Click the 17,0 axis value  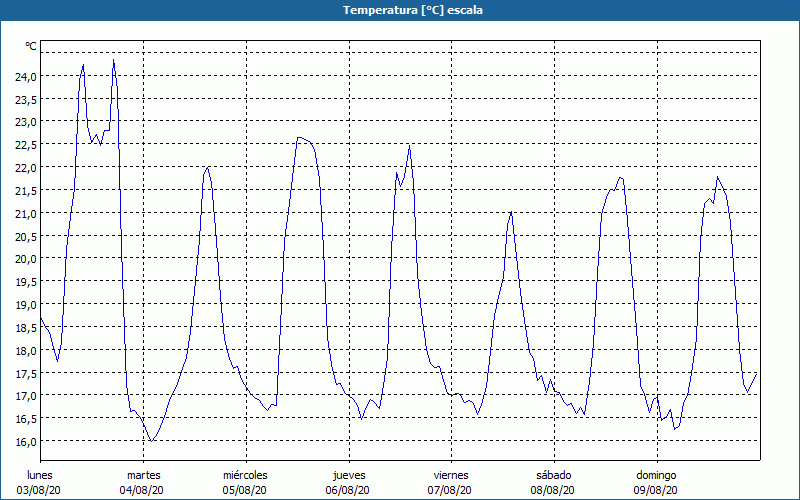click(26, 396)
